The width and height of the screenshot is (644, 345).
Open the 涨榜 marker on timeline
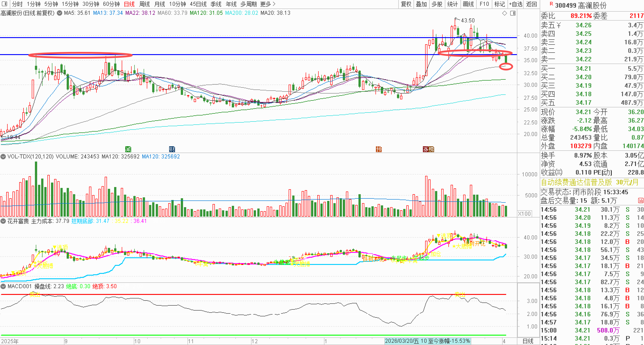(428, 149)
